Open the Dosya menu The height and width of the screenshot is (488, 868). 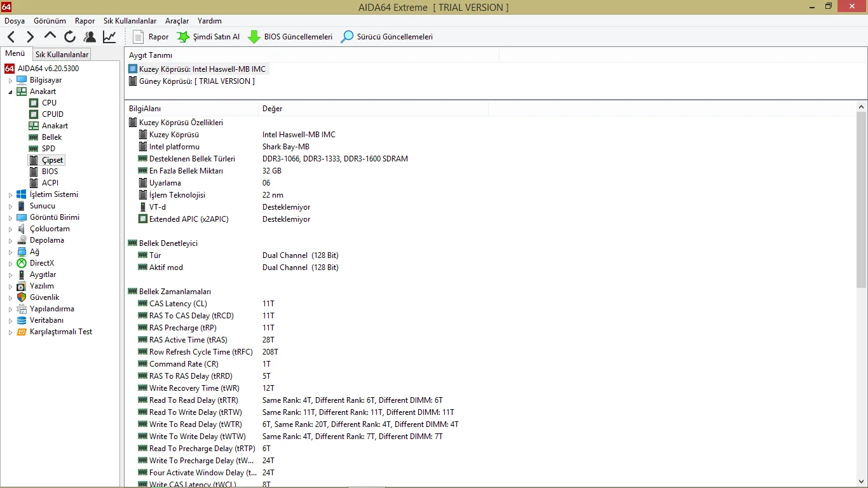[x=15, y=21]
